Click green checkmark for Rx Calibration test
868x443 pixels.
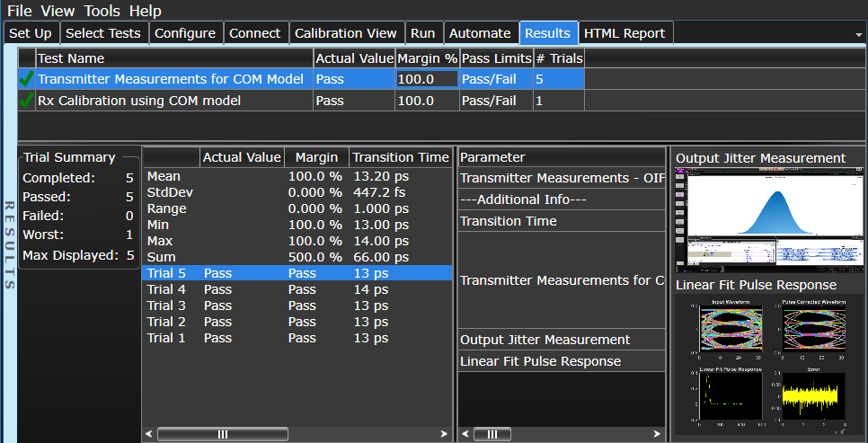pos(27,101)
